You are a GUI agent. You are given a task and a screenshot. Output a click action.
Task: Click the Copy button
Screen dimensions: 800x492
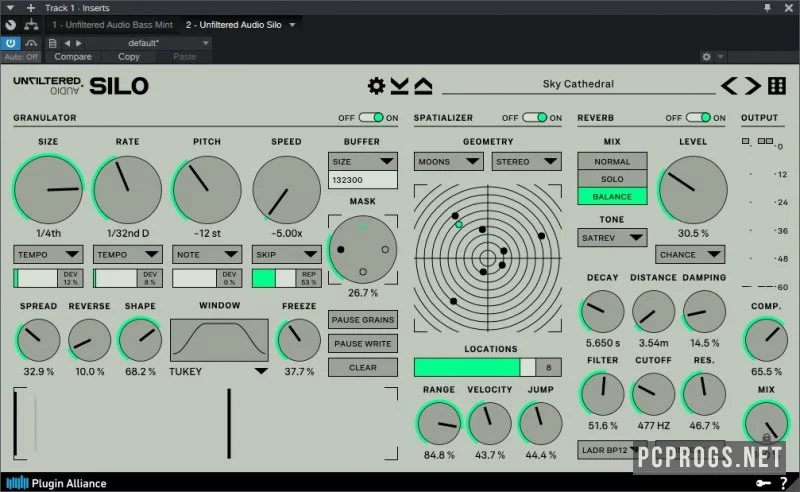(x=129, y=57)
